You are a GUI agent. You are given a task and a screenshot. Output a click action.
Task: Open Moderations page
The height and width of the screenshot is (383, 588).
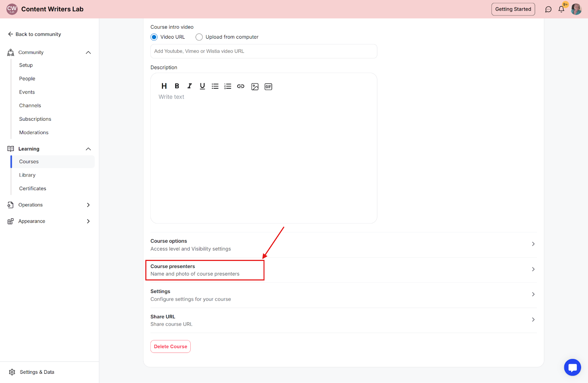click(34, 132)
